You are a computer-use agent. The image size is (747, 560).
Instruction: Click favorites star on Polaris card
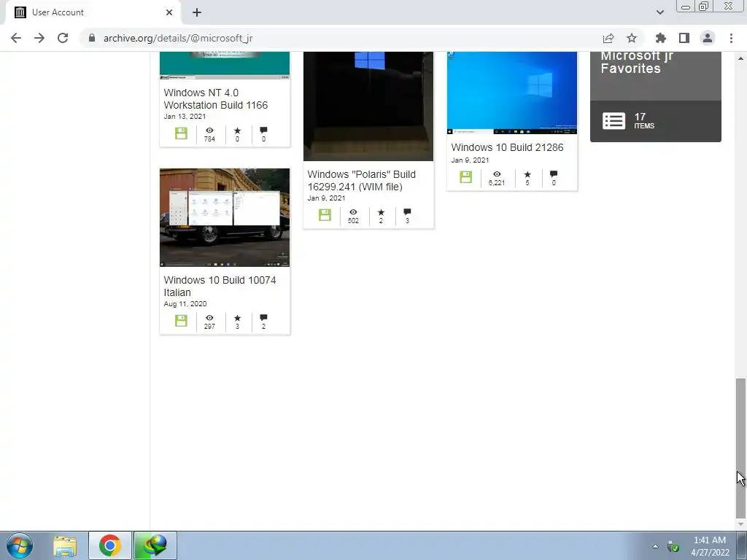coord(381,212)
